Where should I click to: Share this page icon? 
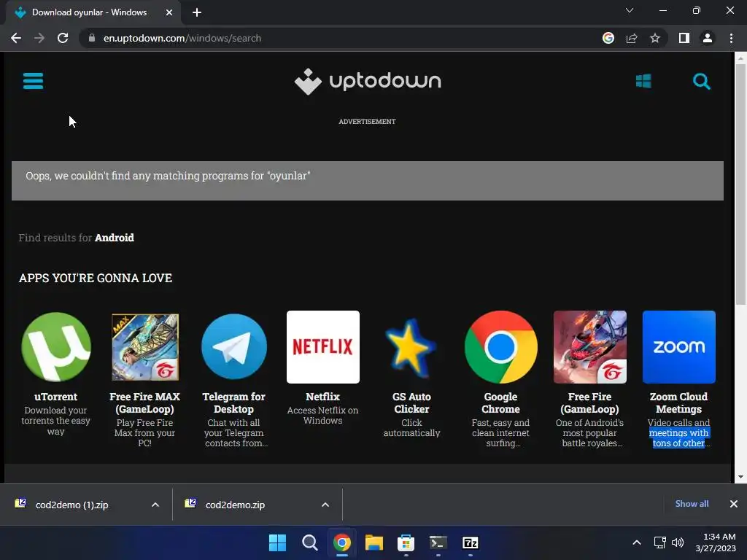coord(632,38)
